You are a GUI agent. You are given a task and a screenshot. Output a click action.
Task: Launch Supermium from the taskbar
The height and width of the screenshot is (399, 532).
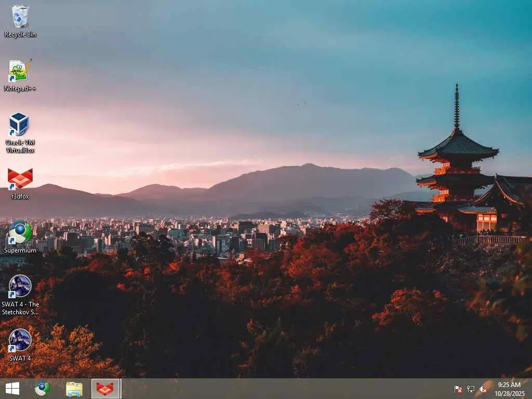coord(42,389)
